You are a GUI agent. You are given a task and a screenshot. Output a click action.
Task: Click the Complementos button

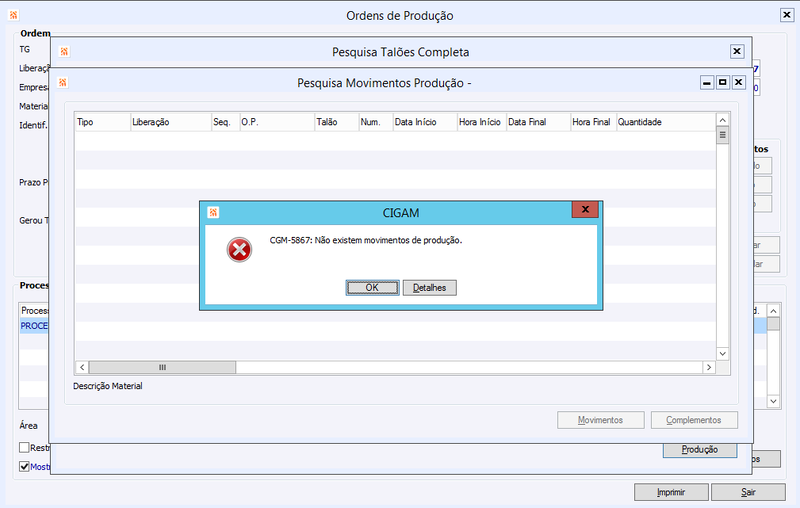pos(694,420)
